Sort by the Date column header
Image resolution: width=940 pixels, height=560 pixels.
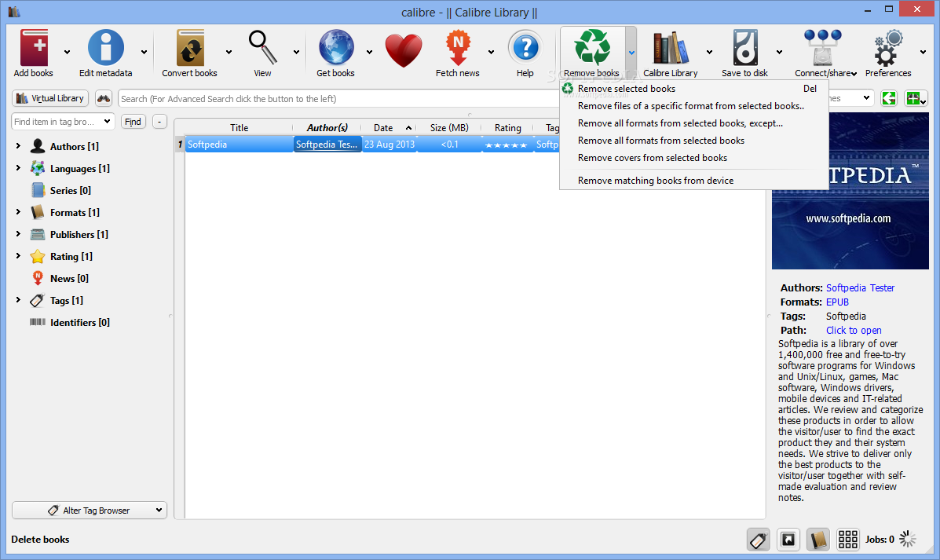(389, 128)
